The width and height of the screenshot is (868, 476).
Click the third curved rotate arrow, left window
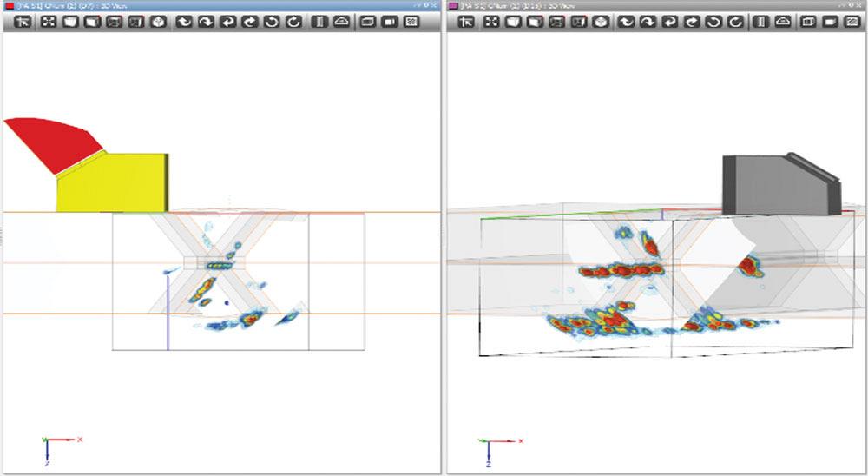[227, 22]
